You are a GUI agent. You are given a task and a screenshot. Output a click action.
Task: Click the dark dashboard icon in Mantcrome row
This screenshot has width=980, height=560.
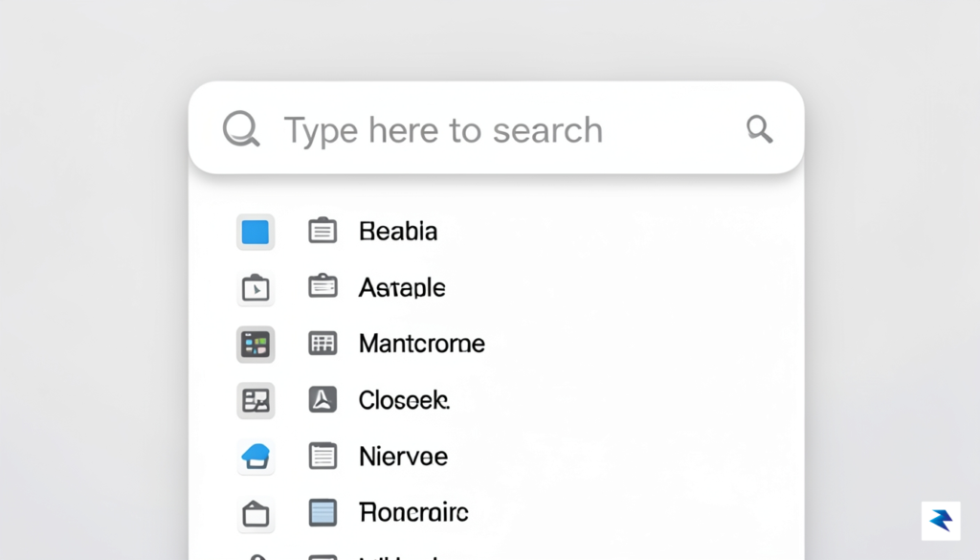pyautogui.click(x=256, y=345)
